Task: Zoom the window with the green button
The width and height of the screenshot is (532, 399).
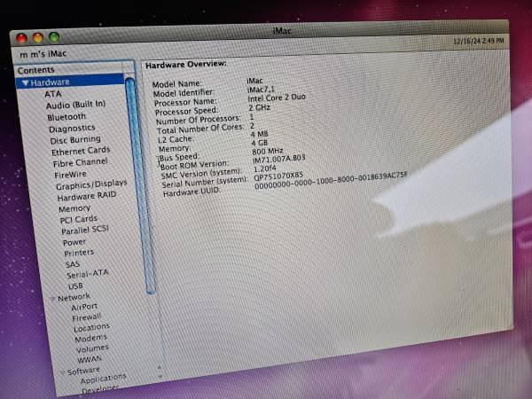Action: tap(54, 36)
